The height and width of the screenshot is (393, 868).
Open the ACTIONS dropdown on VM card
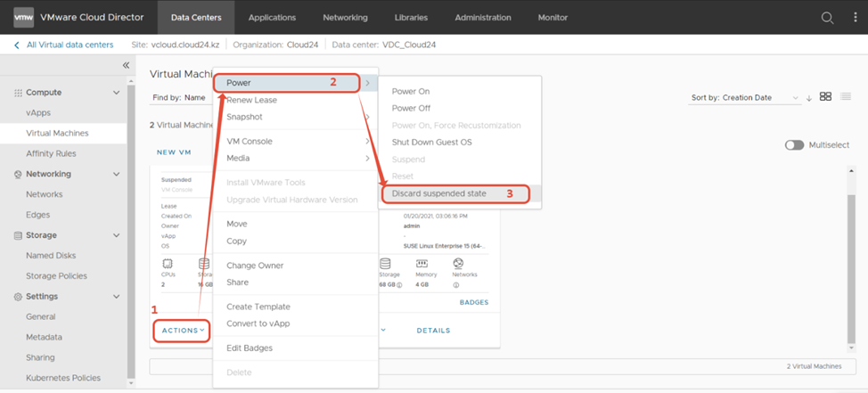pos(182,331)
